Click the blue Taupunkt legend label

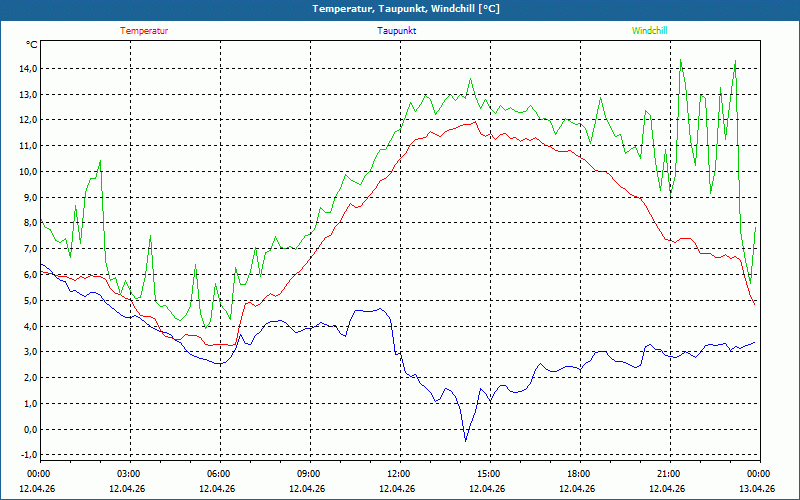click(397, 31)
